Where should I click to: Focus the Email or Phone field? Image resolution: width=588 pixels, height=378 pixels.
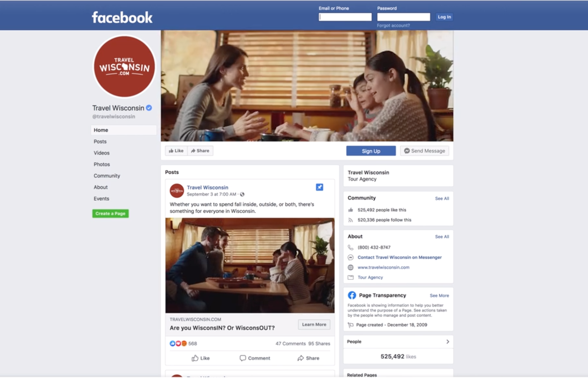pyautogui.click(x=345, y=17)
